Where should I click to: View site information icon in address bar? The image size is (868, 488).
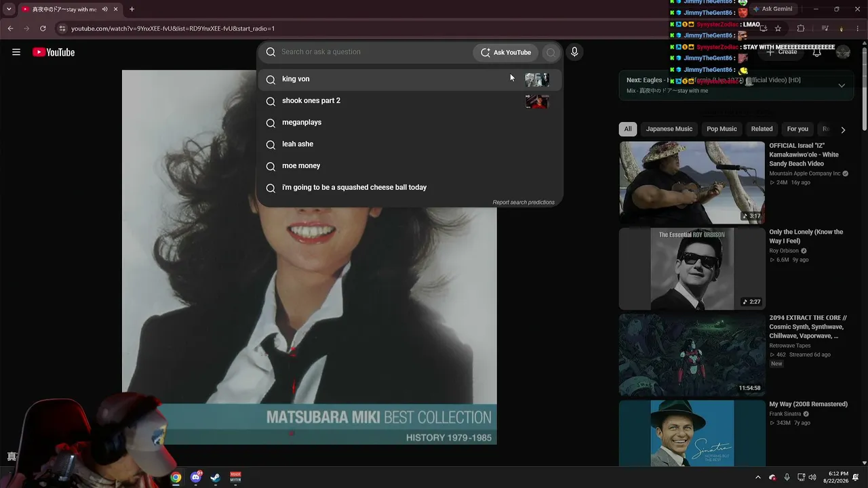62,28
